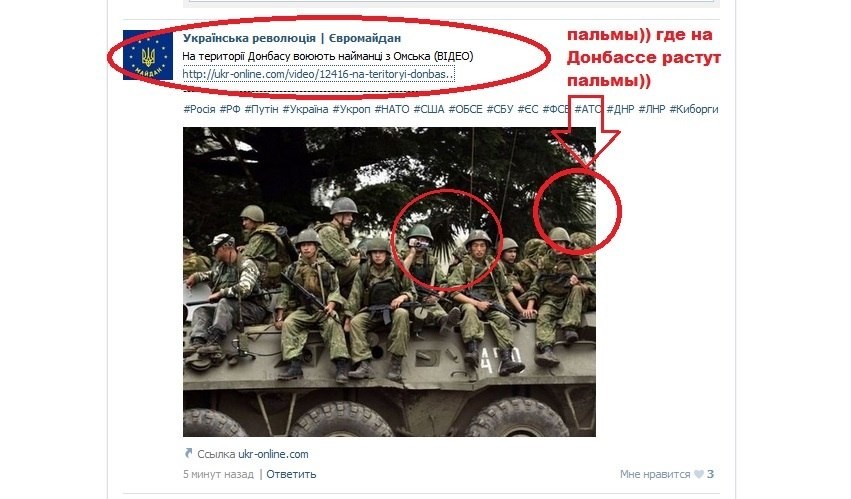Open the Євромайдан avatar image
851x499 pixels.
pos(148,55)
